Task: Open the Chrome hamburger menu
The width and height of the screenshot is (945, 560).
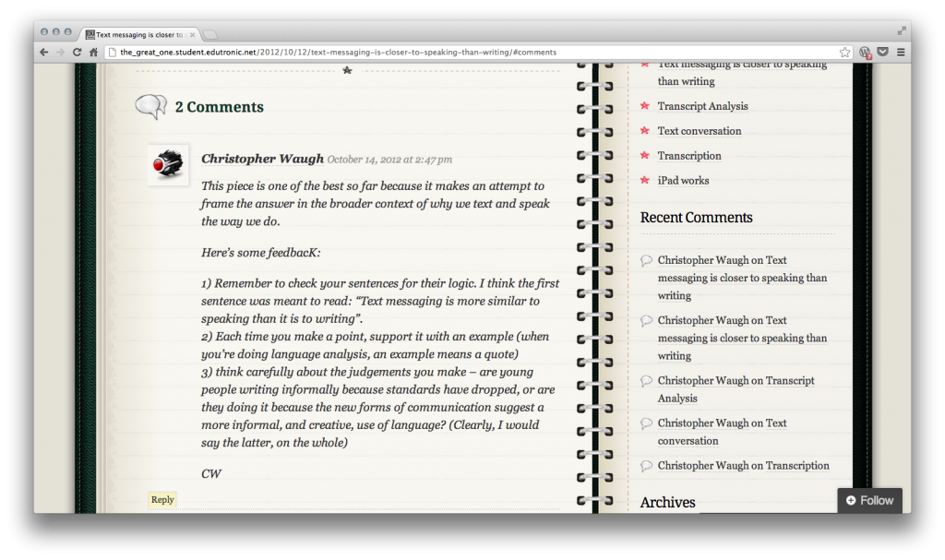Action: point(901,53)
